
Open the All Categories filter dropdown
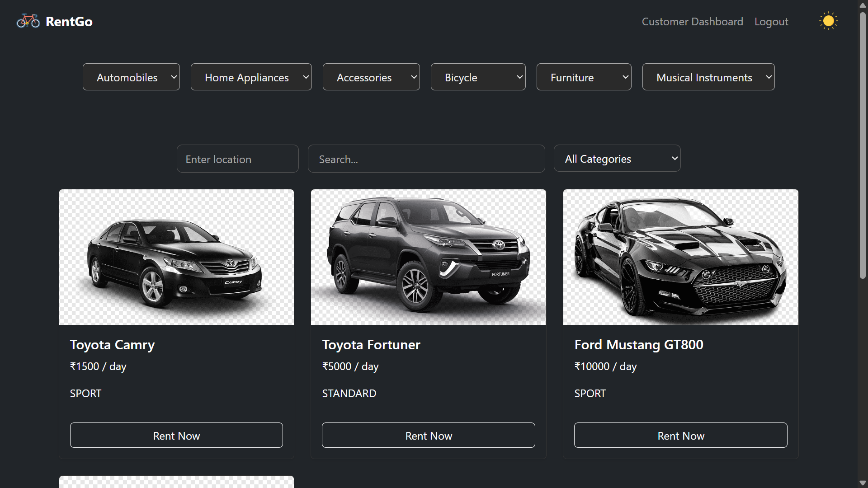pos(617,159)
